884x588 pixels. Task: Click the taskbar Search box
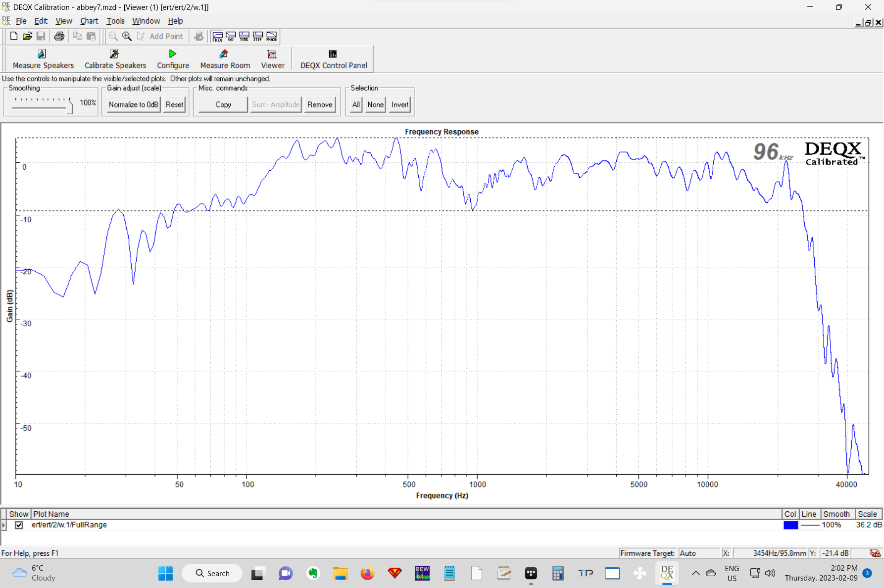pos(212,573)
